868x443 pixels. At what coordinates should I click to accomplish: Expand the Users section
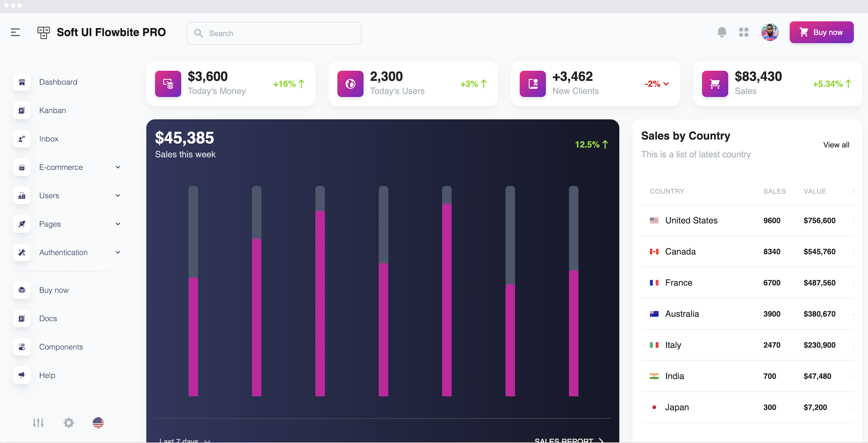click(x=118, y=195)
